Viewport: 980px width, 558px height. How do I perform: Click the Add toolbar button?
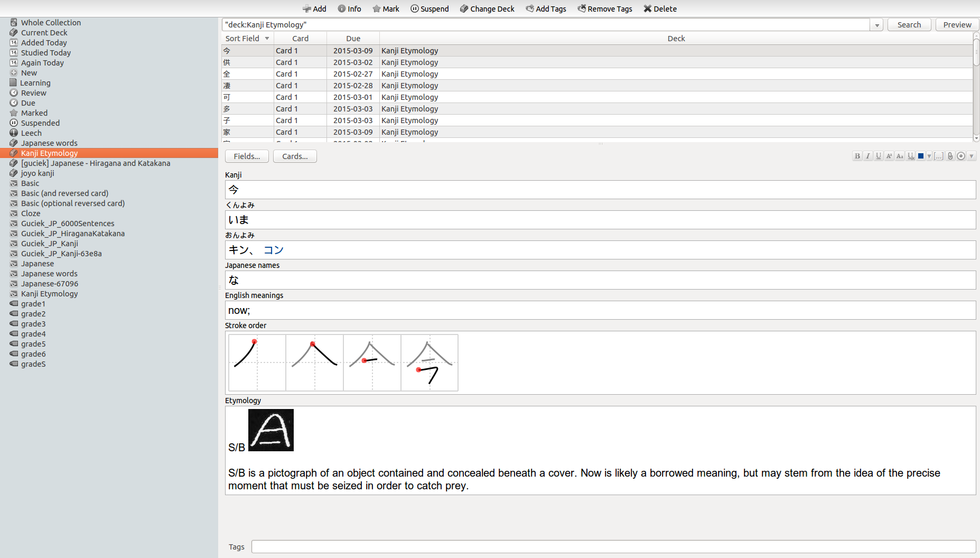point(314,8)
